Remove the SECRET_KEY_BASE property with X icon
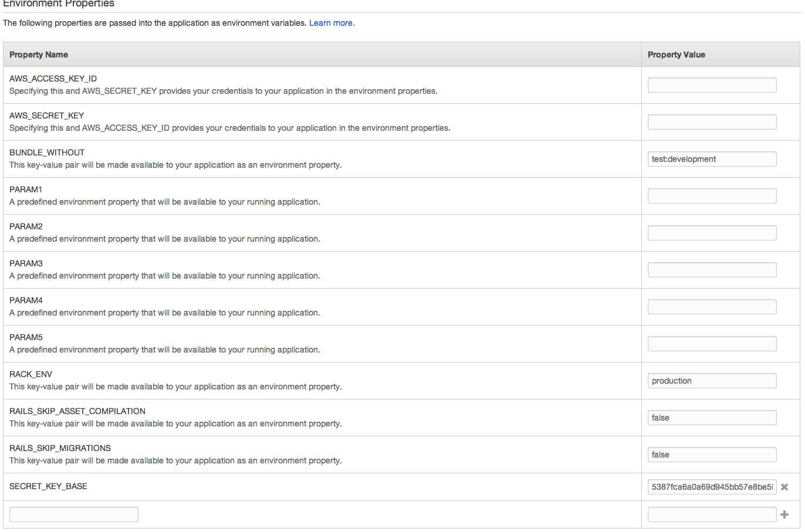805x532 pixels. pyautogui.click(x=784, y=487)
